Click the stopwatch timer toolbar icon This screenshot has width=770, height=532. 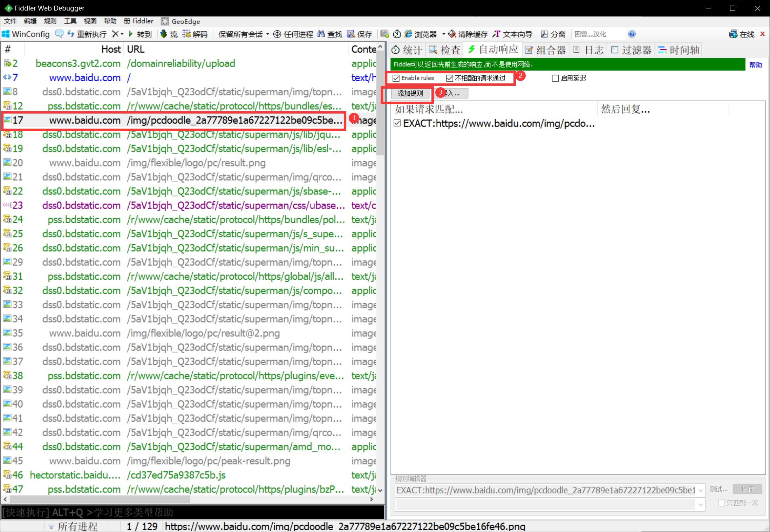point(397,34)
